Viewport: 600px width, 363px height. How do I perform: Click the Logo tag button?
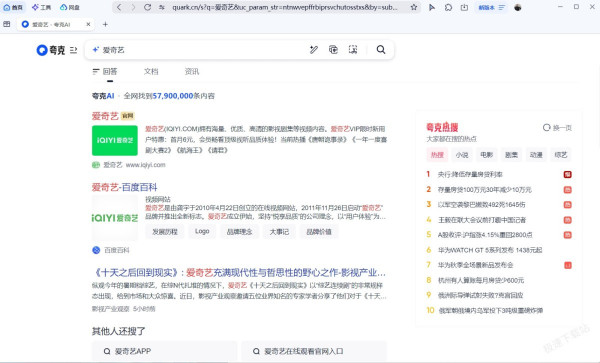click(202, 231)
